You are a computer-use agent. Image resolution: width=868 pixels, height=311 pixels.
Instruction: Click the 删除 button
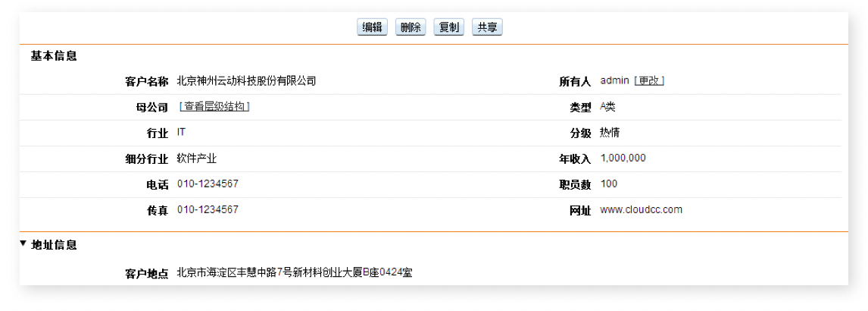[411, 27]
